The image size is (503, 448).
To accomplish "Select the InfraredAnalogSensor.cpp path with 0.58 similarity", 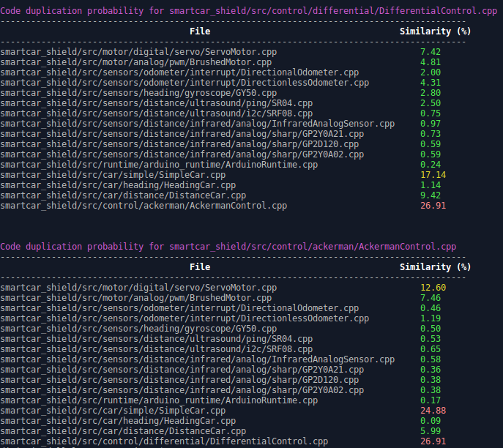I will (198, 359).
